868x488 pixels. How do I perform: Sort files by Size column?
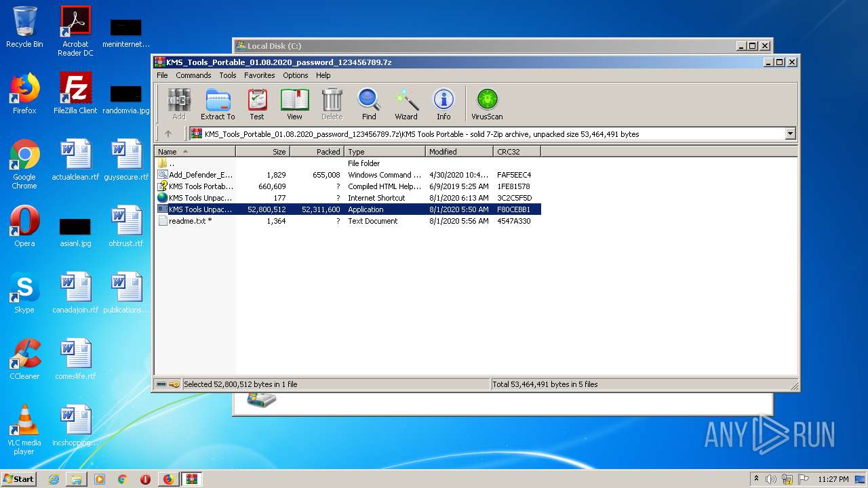tap(263, 152)
